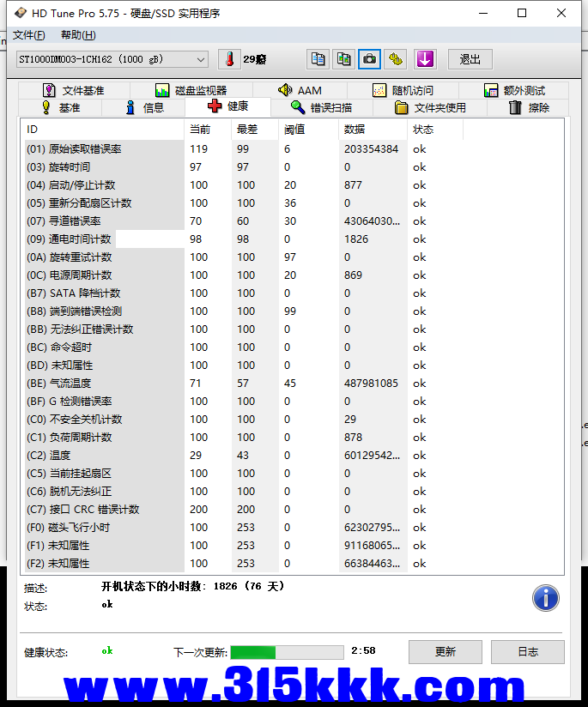Go to the 基准 benchmark tab
The width and height of the screenshot is (588, 707).
61,107
